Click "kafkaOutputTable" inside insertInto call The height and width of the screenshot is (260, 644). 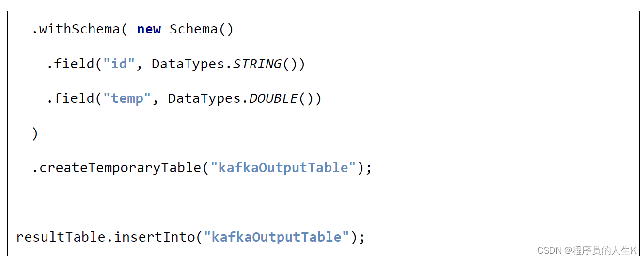(276, 237)
